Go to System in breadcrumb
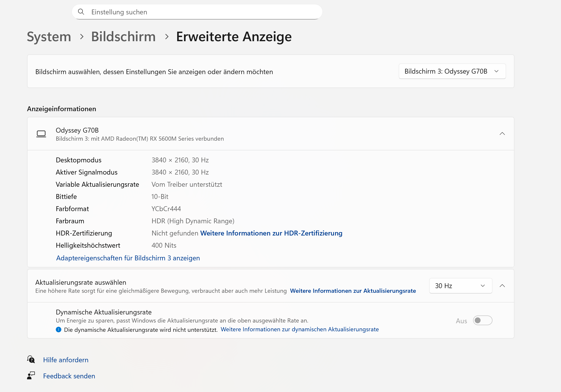Viewport: 561px width, 392px height. pos(49,37)
